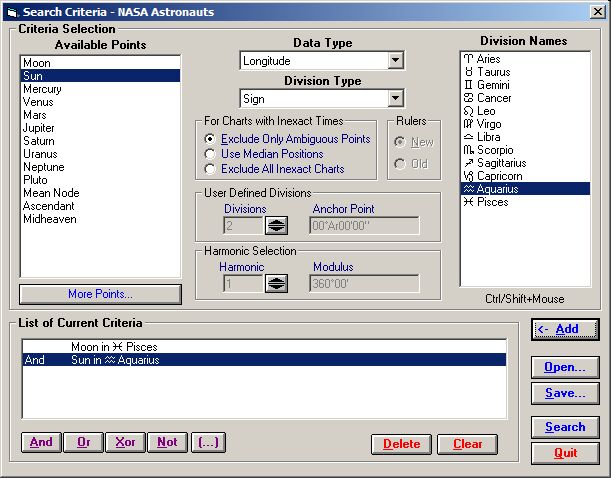Select 'Moon in Pisces' criteria row
The image size is (611, 478).
(113, 346)
